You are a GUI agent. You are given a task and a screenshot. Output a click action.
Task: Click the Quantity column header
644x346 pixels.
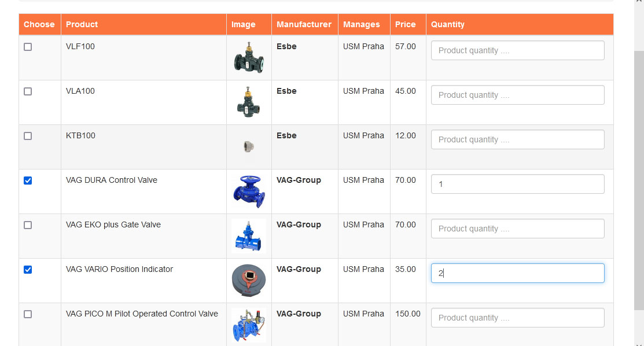pyautogui.click(x=448, y=24)
